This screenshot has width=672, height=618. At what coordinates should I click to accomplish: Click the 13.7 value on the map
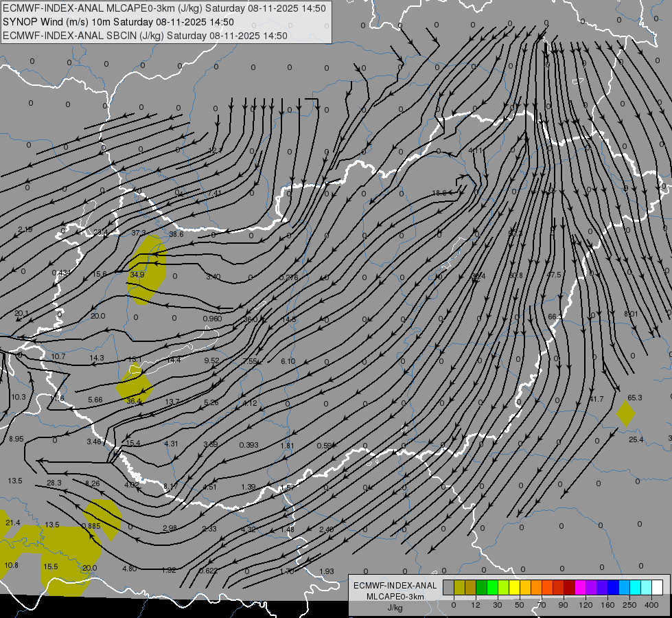tap(172, 402)
